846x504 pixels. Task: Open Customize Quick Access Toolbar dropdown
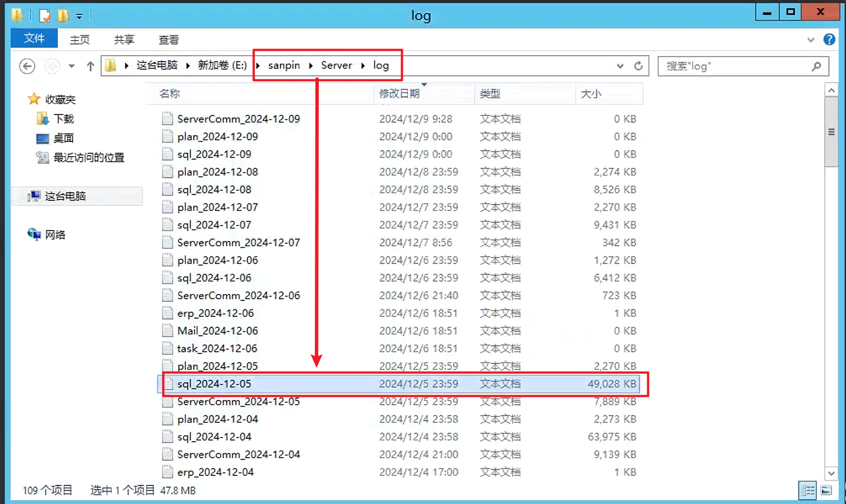(80, 16)
